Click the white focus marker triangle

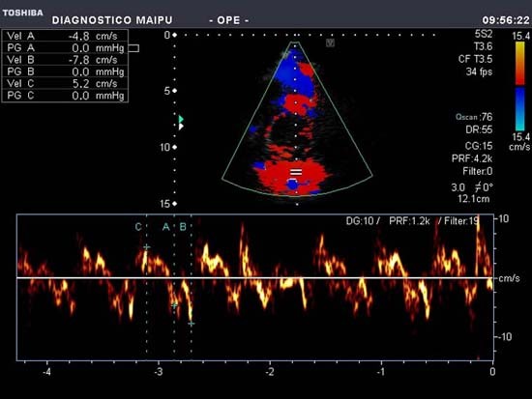181,127
